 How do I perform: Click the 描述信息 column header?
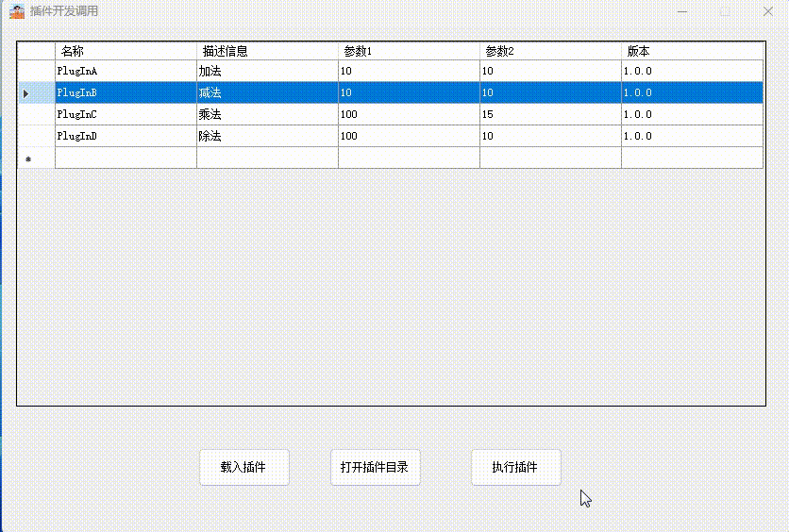pyautogui.click(x=267, y=51)
